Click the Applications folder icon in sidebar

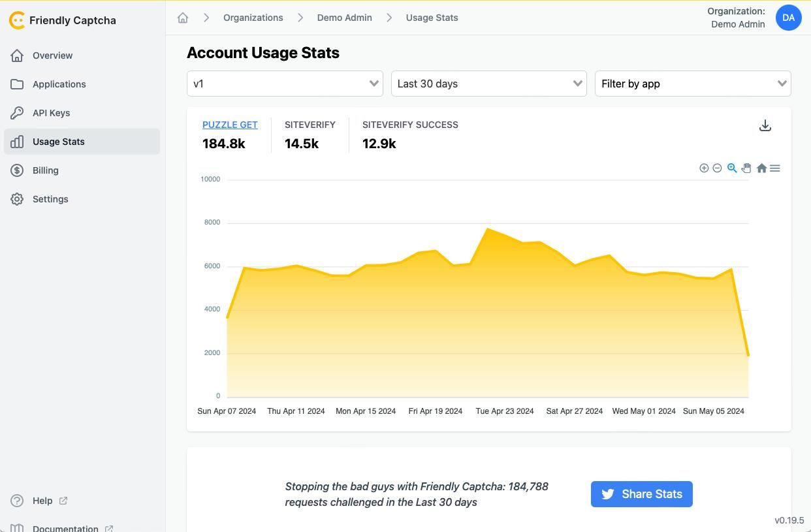17,84
